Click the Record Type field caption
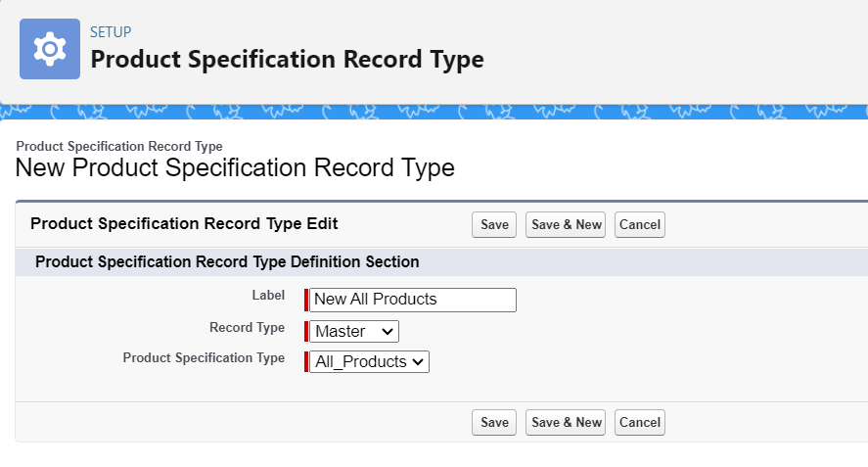 (x=247, y=327)
